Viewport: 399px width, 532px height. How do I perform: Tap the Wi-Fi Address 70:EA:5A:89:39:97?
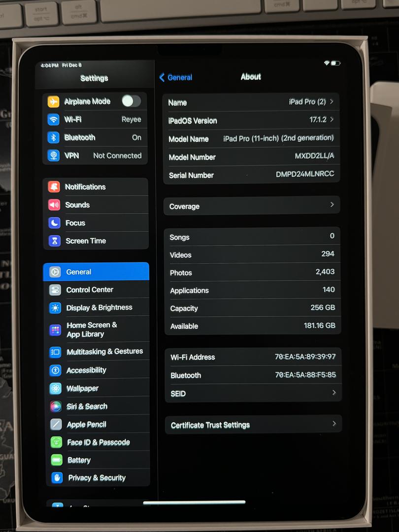(305, 357)
